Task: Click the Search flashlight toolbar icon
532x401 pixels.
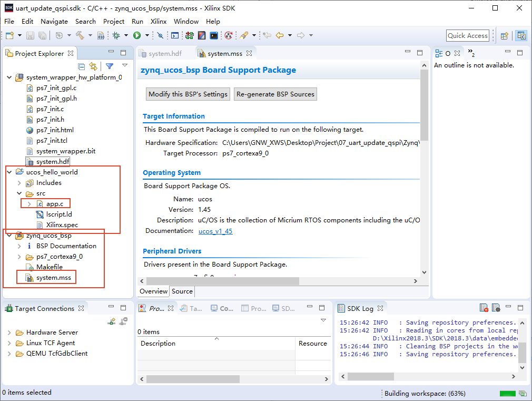Action: click(x=244, y=35)
